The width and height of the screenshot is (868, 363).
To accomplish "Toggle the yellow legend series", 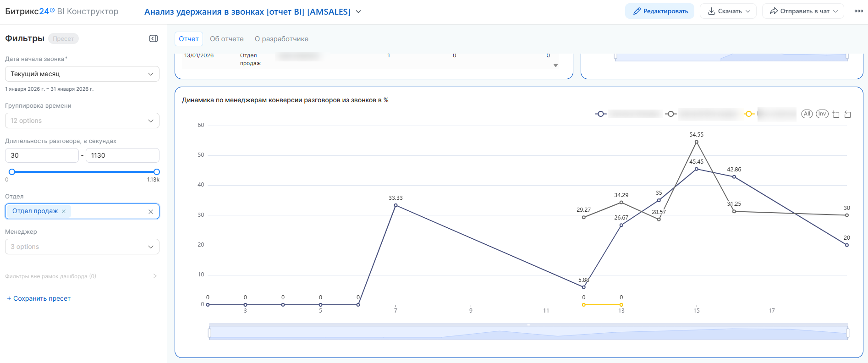I will coord(749,114).
